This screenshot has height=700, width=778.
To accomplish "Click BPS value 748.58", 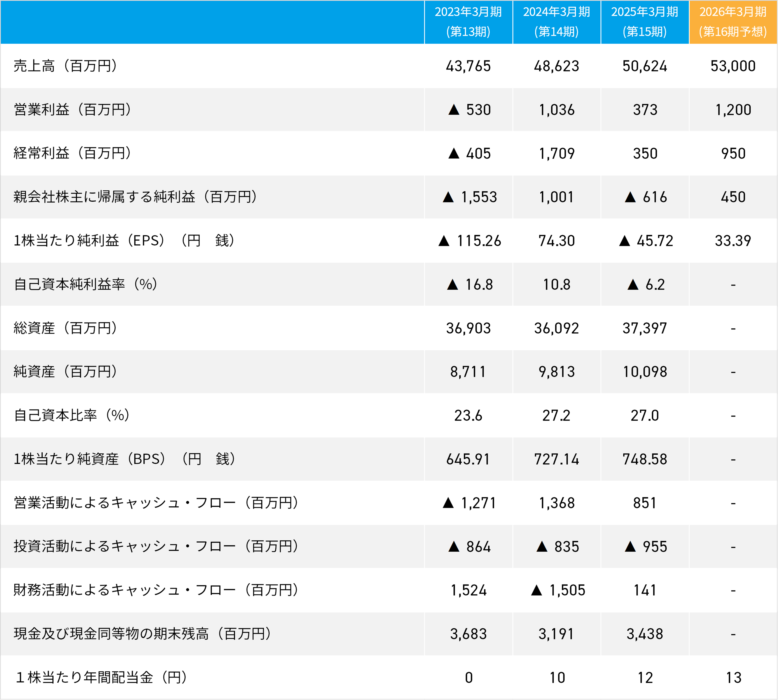I will [x=644, y=460].
